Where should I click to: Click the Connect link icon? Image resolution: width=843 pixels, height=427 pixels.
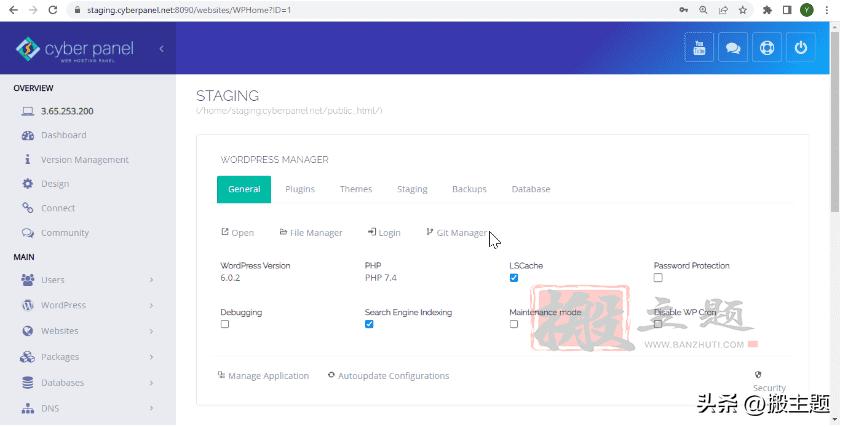27,208
